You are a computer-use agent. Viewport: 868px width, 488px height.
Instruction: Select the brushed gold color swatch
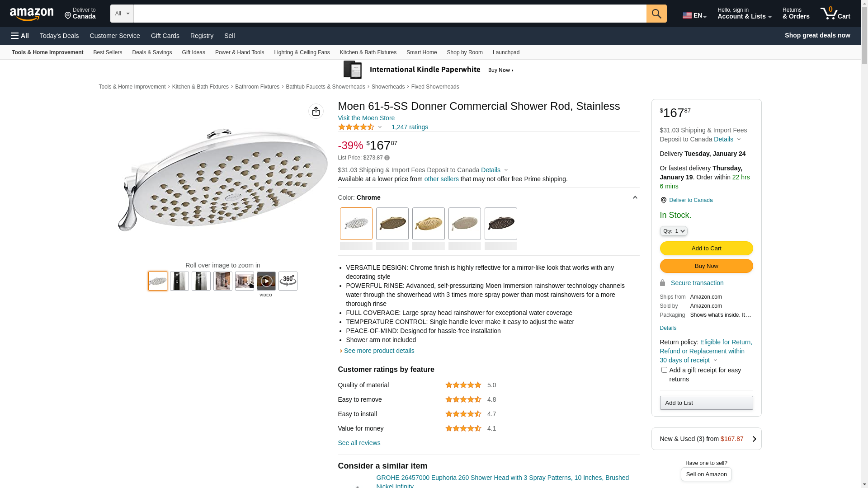coord(428,224)
